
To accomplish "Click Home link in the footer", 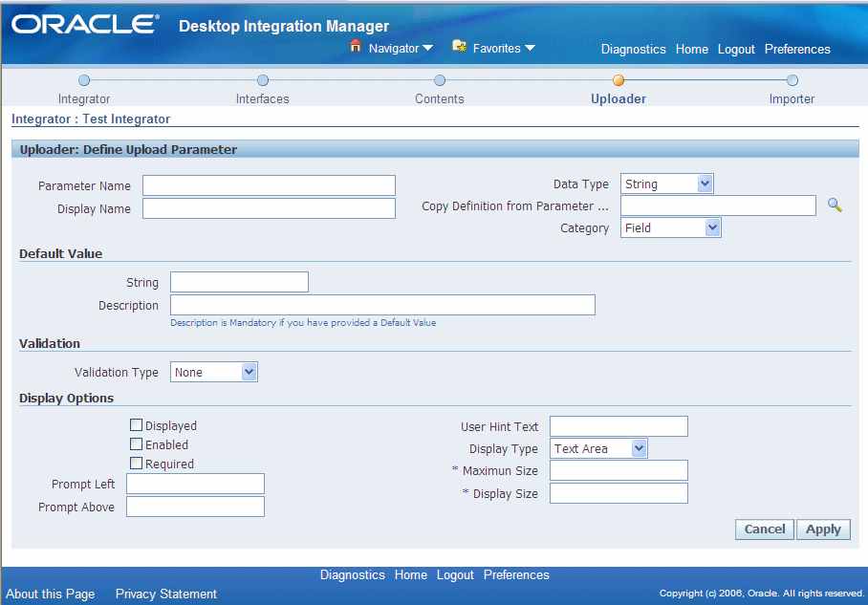I will (411, 575).
